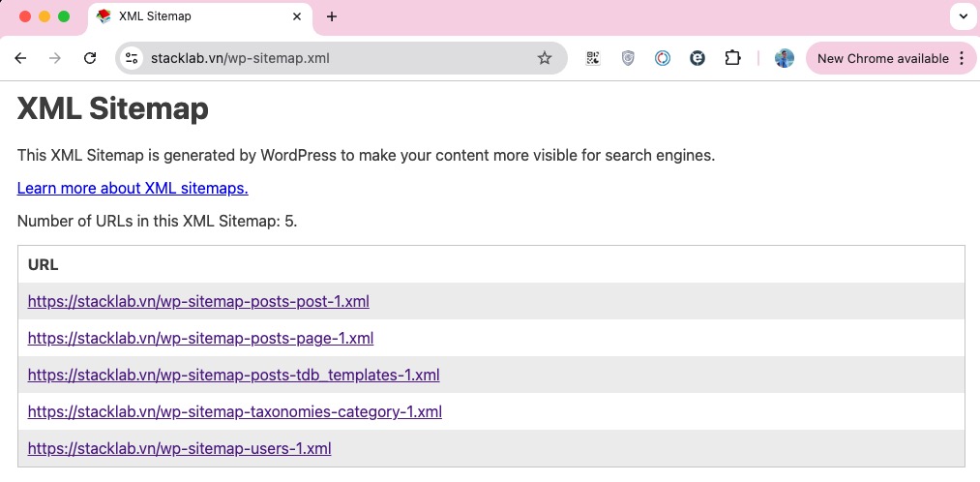Screen dimensions: 980x482
Task: Open Learn more about XML sitemaps link
Action: click(133, 188)
